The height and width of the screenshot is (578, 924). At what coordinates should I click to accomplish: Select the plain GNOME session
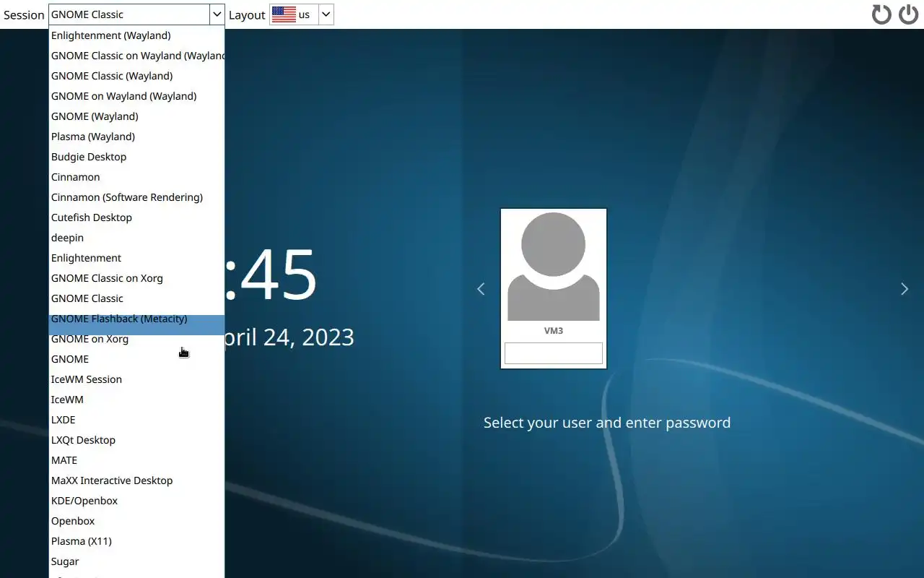click(x=136, y=359)
